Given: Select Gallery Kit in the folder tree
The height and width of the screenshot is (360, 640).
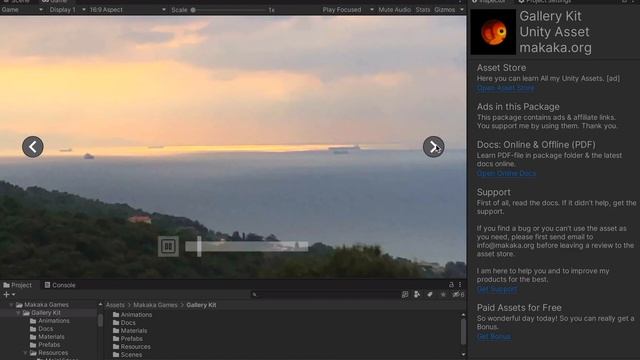Looking at the screenshot, I should tap(42, 313).
